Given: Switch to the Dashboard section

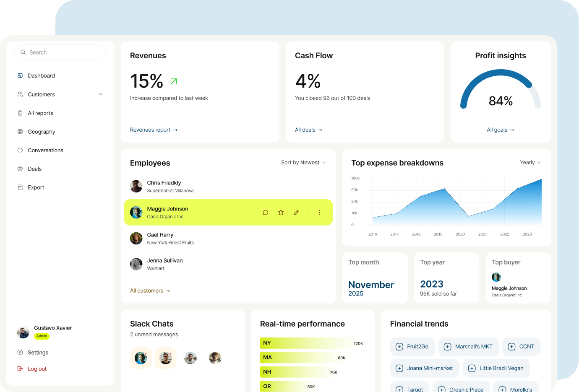Looking at the screenshot, I should click(x=41, y=75).
